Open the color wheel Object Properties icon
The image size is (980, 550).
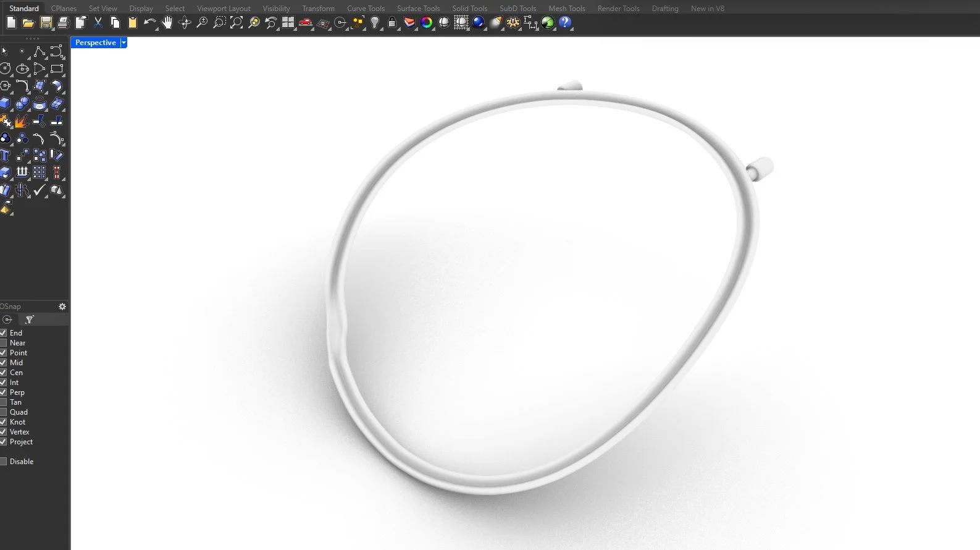click(427, 23)
